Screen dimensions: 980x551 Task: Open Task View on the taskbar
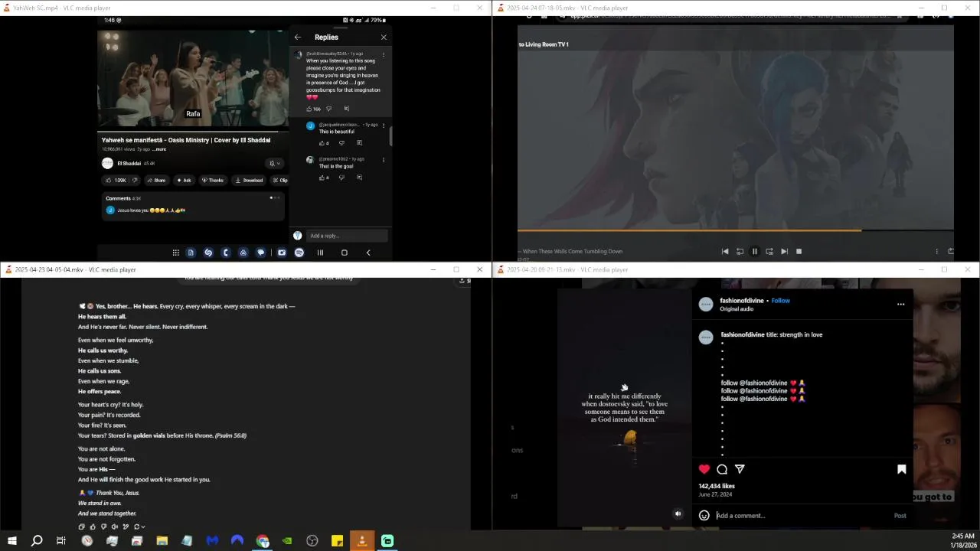[x=61, y=541]
